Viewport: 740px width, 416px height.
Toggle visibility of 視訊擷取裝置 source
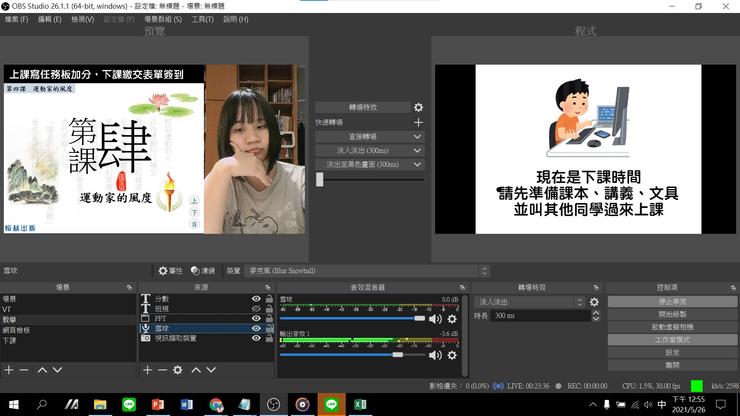(x=256, y=338)
